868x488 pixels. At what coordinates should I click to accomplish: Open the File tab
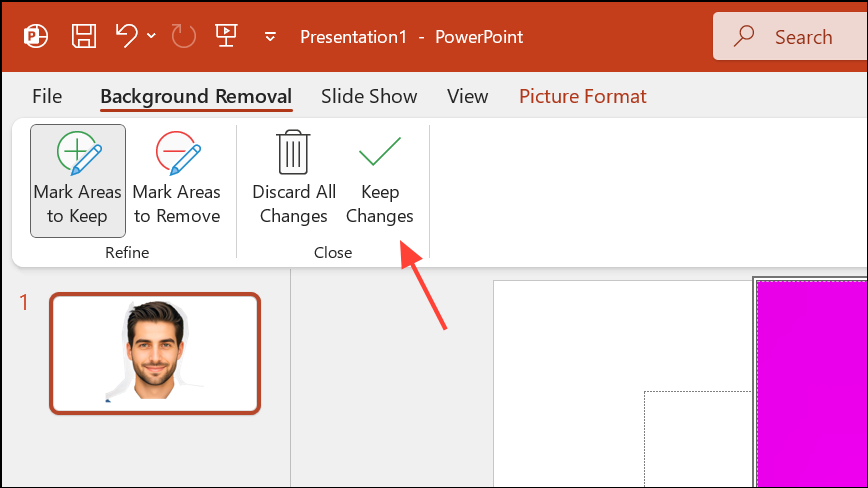click(x=47, y=97)
